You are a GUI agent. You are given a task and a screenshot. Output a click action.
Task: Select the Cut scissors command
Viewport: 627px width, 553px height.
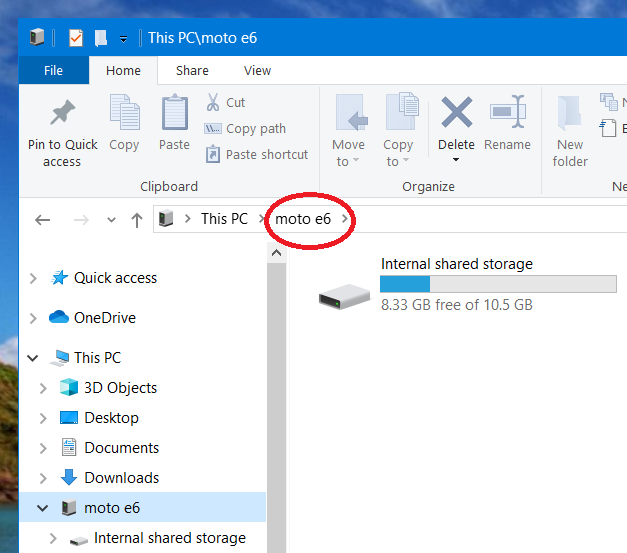point(226,102)
